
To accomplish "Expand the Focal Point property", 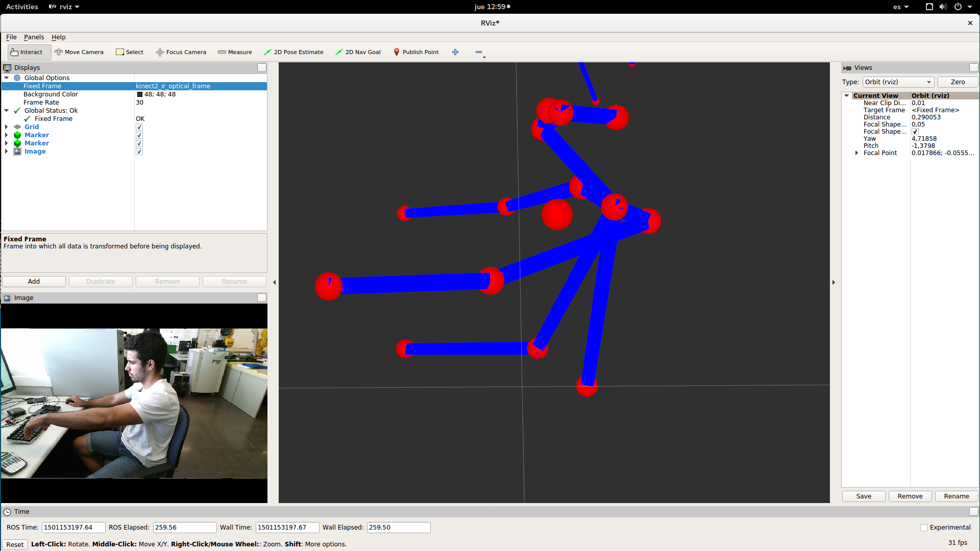I will pyautogui.click(x=856, y=153).
